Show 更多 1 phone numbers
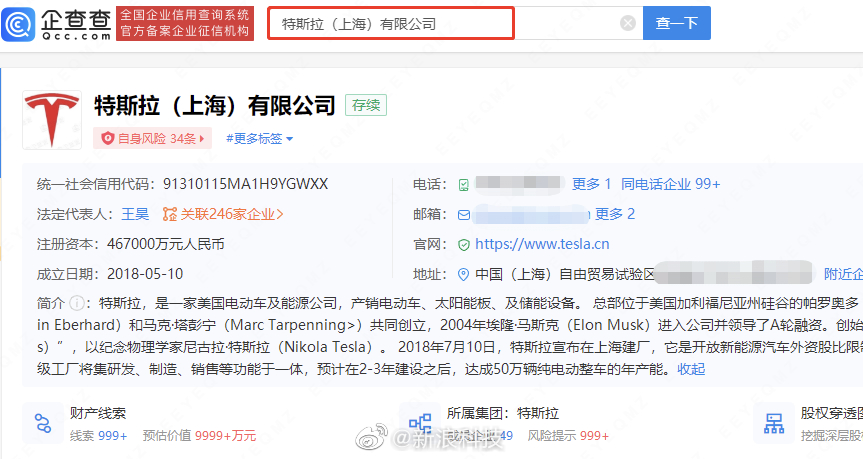863x459 pixels. tap(592, 184)
